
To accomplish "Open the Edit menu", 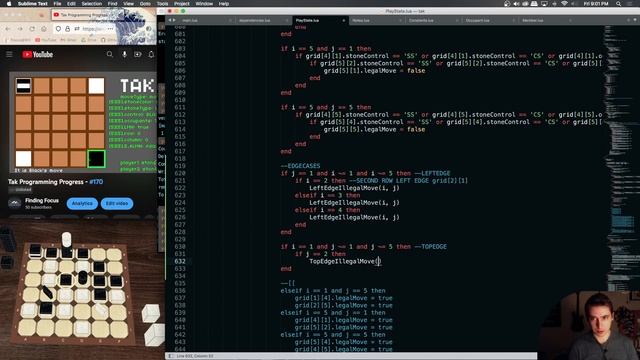I will [71, 4].
